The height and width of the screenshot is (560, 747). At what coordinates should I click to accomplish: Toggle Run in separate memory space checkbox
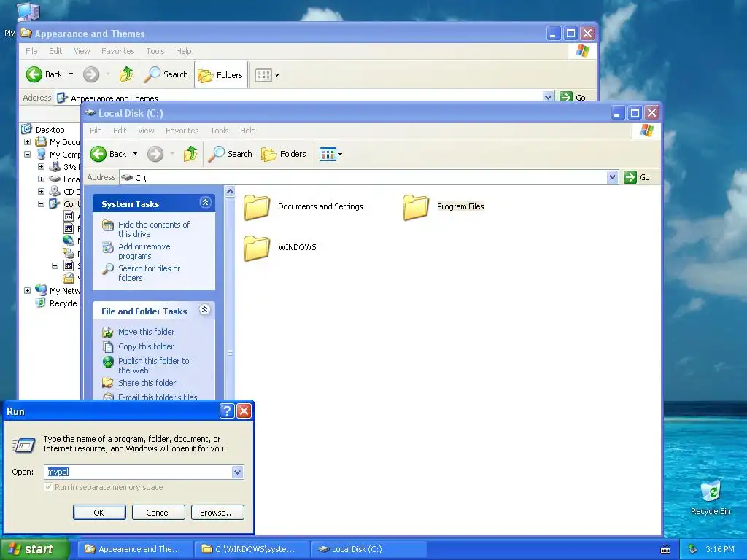(49, 487)
